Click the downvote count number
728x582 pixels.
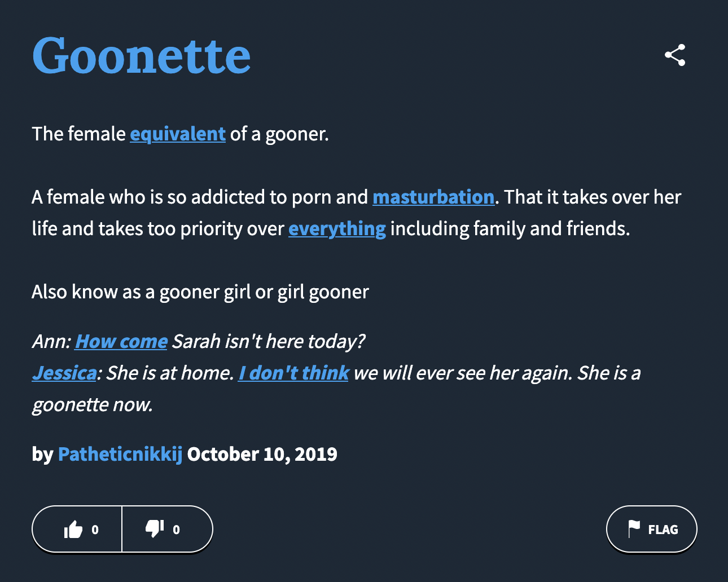point(176,530)
